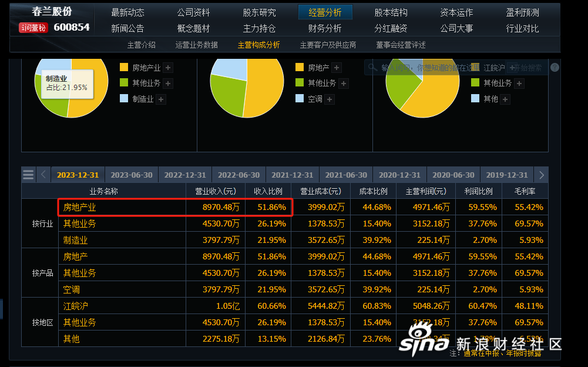Expand plus beside 制造业 in first legend
Screen dimensions: 588x367
click(x=161, y=99)
